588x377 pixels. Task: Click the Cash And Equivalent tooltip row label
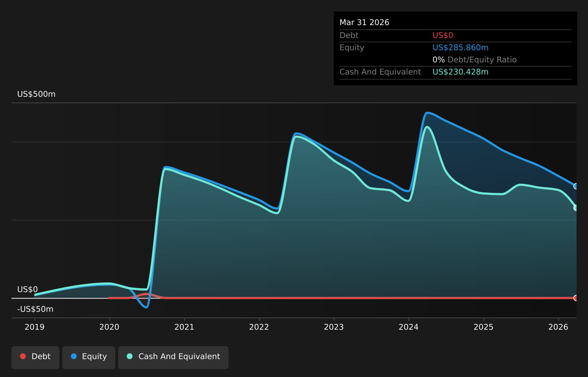point(380,72)
